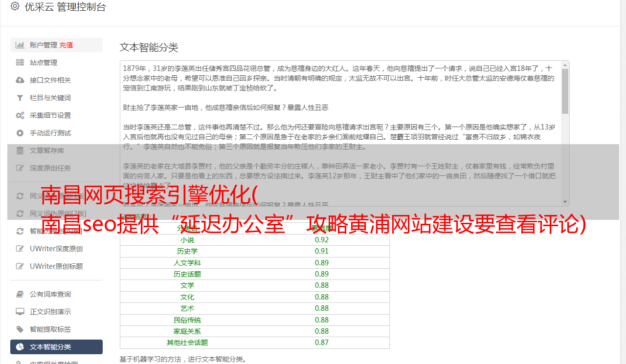The height and width of the screenshot is (364, 626).
Task: Click the 家庭关系 category cell
Action: pyautogui.click(x=187, y=331)
